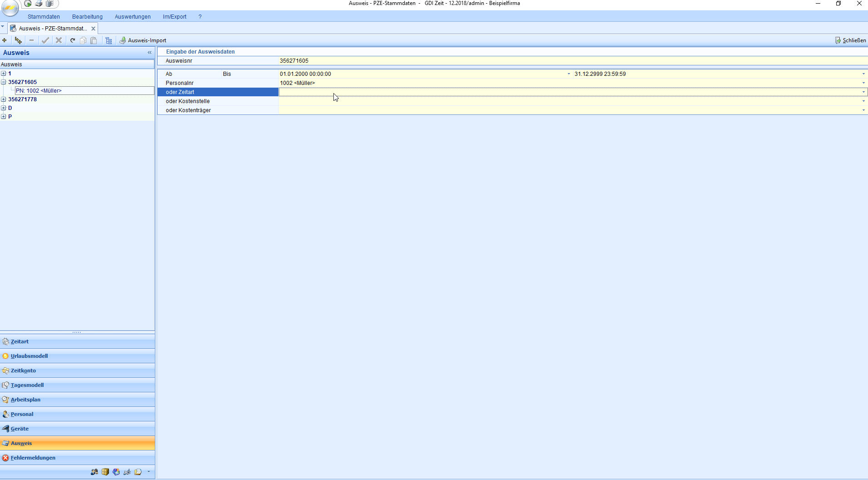The width and height of the screenshot is (868, 480).
Task: Open the Personalnr dropdown arrow
Action: [863, 83]
